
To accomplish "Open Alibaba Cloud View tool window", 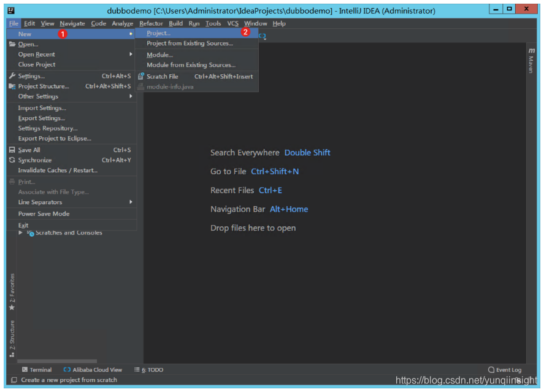I will (x=93, y=370).
